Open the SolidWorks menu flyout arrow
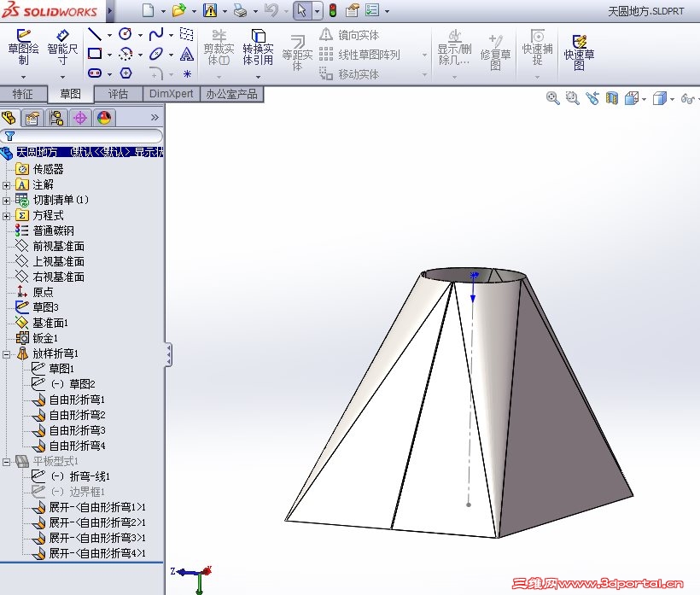 point(110,10)
